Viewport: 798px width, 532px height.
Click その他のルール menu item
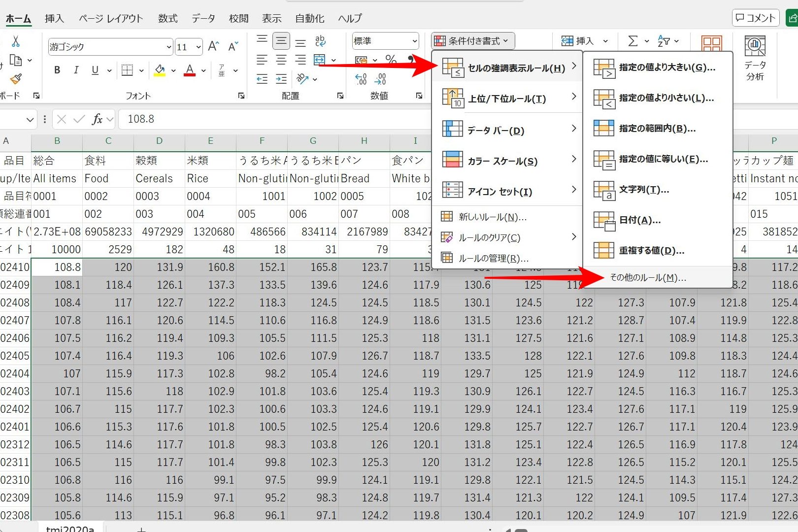coord(657,277)
